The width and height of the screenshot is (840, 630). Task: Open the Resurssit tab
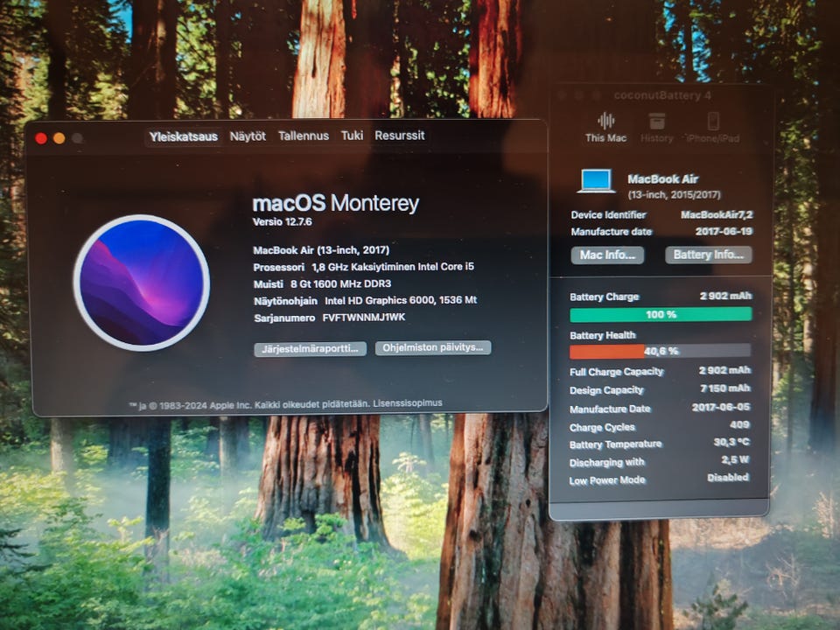(x=400, y=136)
